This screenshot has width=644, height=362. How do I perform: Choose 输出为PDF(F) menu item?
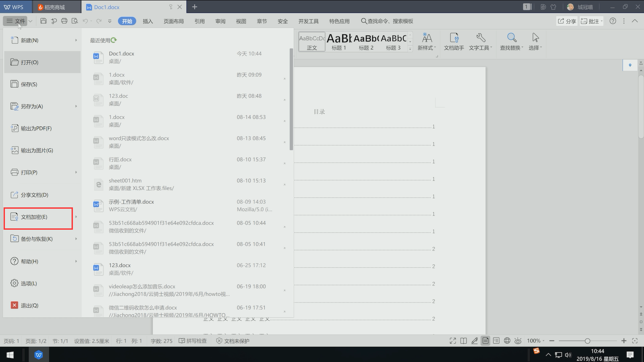click(x=42, y=129)
